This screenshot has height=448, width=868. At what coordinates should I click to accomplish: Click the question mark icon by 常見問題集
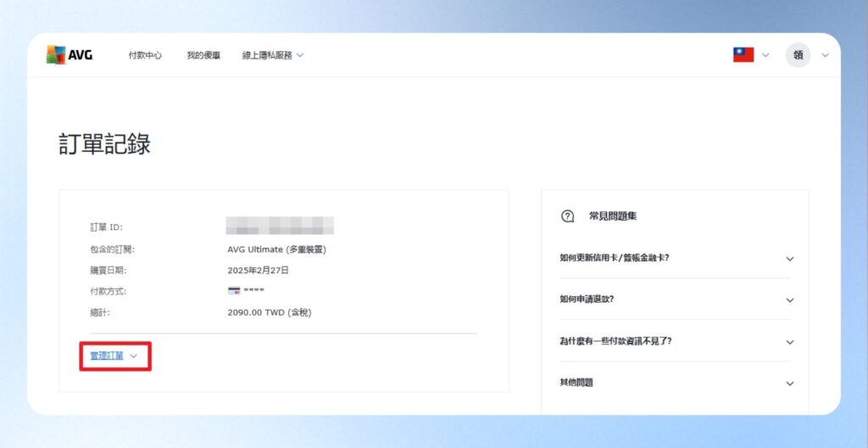click(x=567, y=216)
